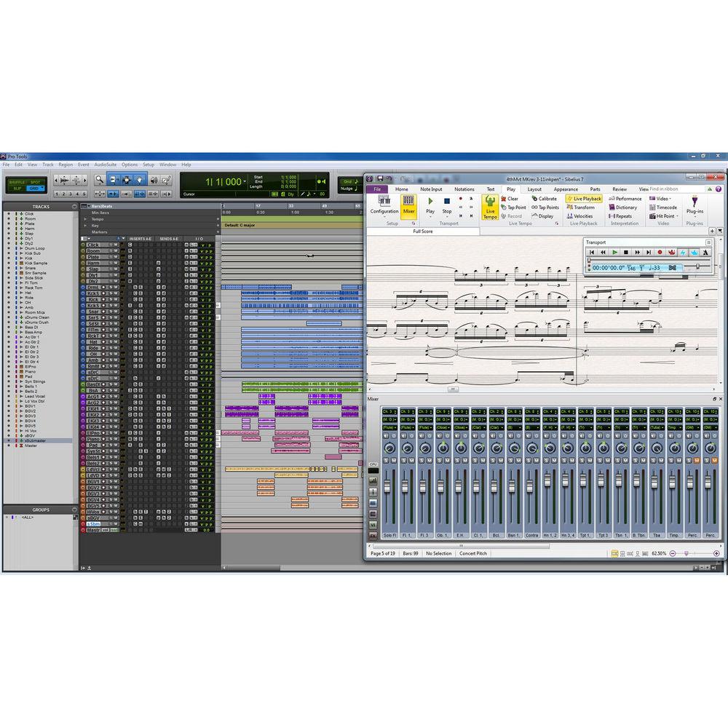
Task: Solo the Fl. 1 channel in Sibelius mixer
Action: [x=404, y=460]
